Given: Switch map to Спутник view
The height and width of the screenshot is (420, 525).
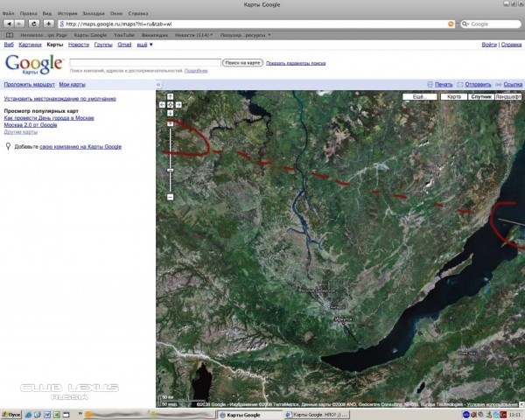Looking at the screenshot, I should [481, 97].
